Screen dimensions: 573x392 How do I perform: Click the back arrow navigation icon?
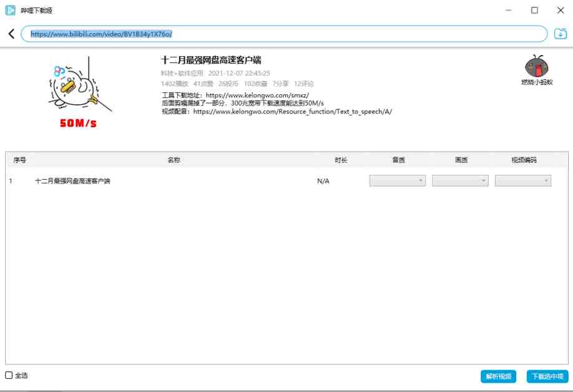click(11, 34)
